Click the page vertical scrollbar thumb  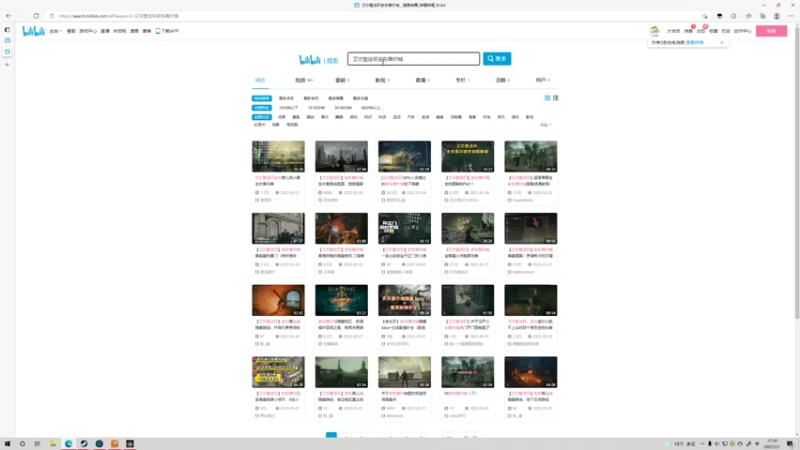(x=797, y=173)
